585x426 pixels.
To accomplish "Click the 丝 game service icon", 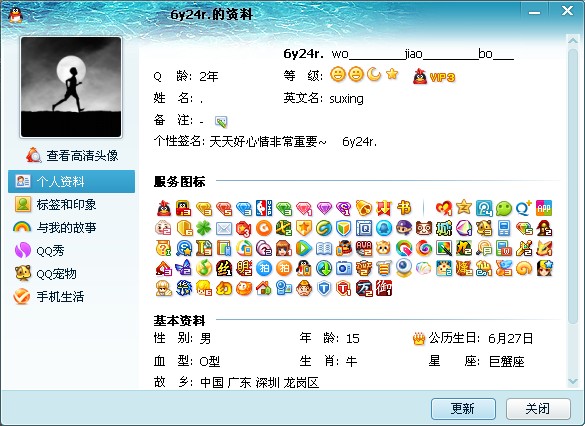I will pyautogui.click(x=224, y=268).
